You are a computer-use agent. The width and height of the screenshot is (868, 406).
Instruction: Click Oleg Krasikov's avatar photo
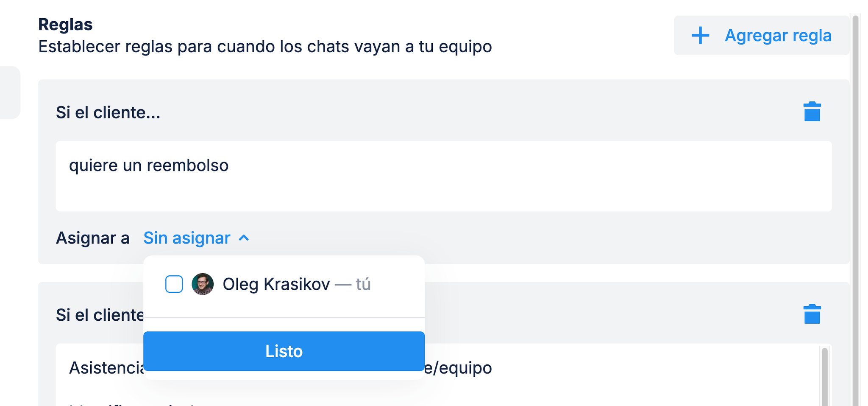click(203, 284)
